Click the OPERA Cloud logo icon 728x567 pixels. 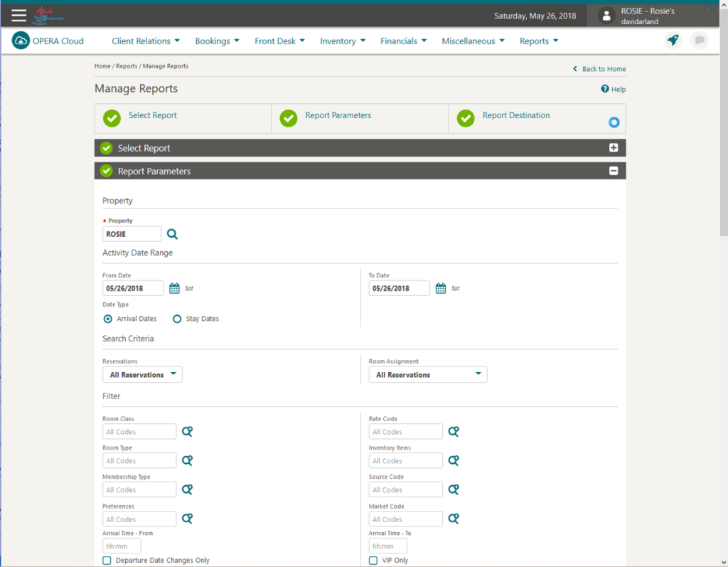pos(21,41)
